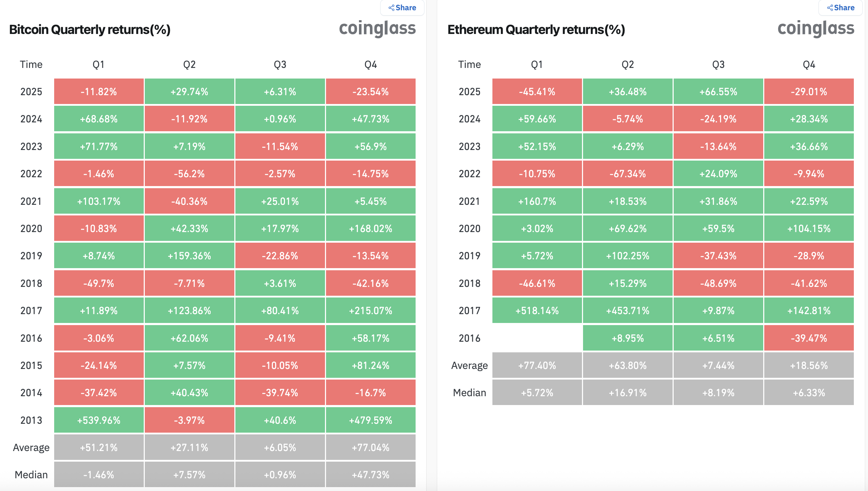Select the Q1 column header on Bitcoin table
The height and width of the screenshot is (491, 868).
[x=99, y=64]
